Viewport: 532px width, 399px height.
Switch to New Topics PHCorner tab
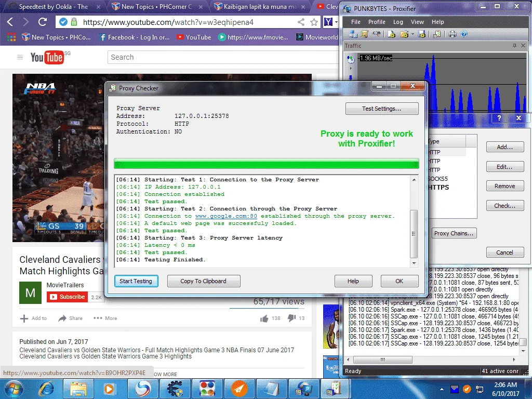(156, 6)
